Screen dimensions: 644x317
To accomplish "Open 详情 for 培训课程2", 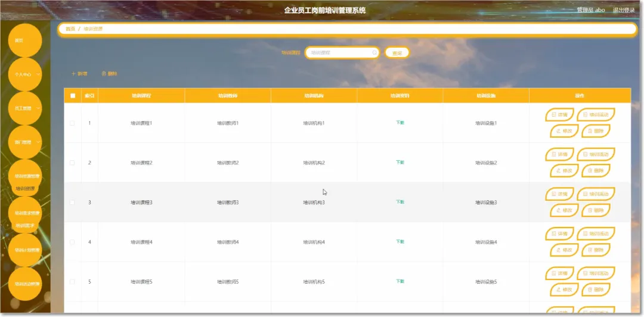I will (559, 154).
